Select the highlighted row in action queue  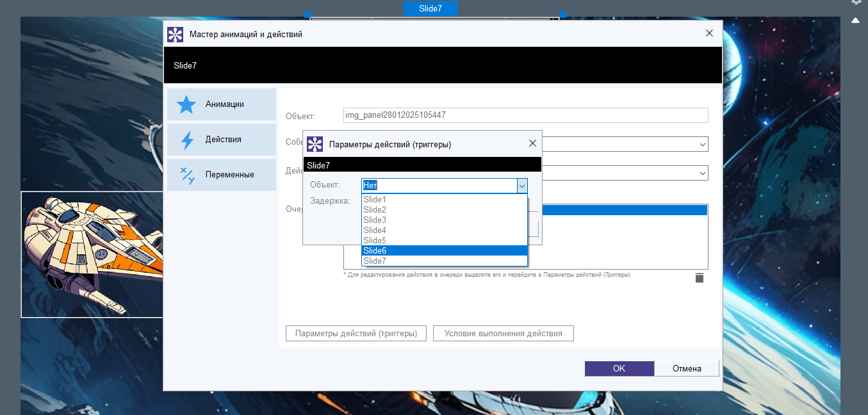tap(625, 210)
